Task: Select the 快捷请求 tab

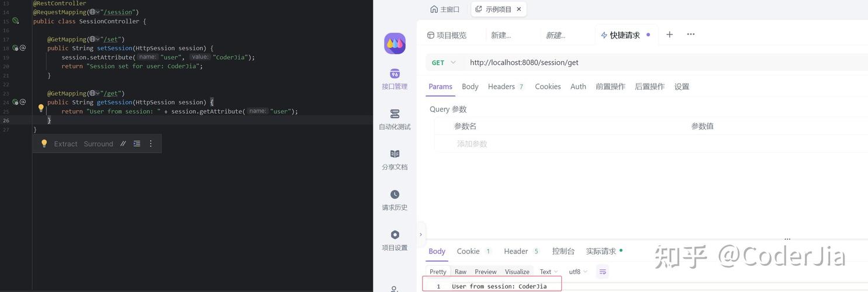Action: pyautogui.click(x=625, y=35)
